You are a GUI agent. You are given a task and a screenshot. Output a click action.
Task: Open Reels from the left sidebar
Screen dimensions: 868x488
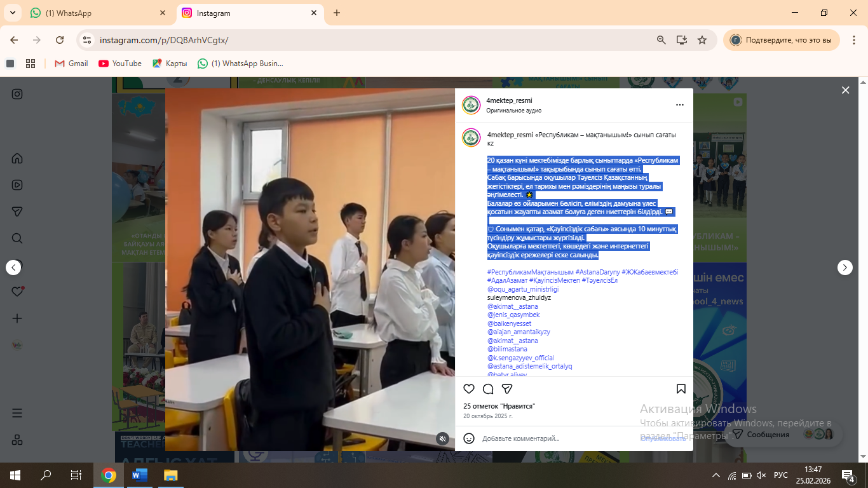pyautogui.click(x=17, y=185)
